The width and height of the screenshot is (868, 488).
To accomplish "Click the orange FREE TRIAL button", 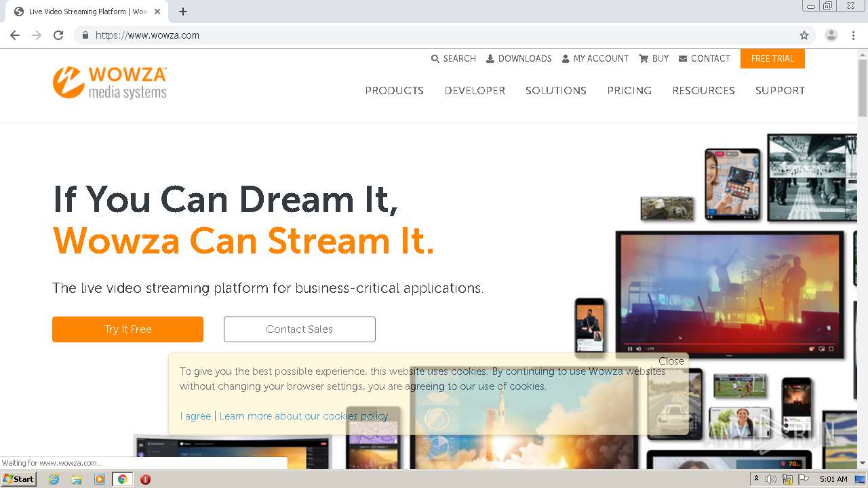I will [772, 58].
